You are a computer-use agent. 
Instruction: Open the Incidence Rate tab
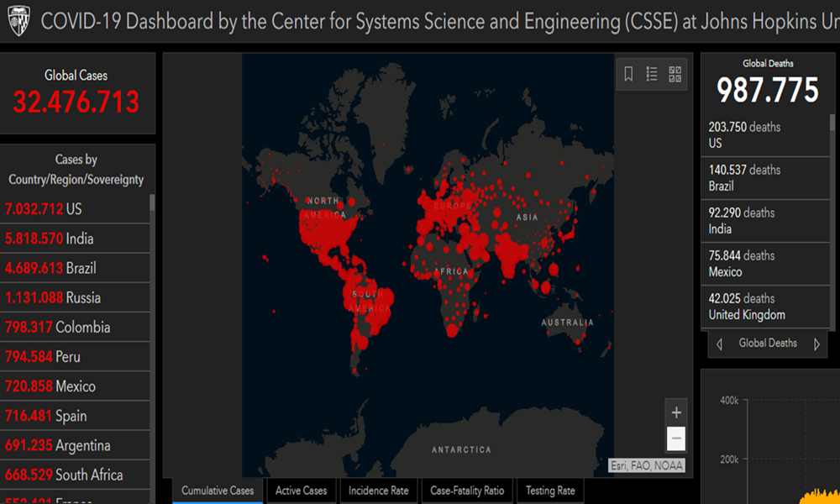[x=379, y=491]
